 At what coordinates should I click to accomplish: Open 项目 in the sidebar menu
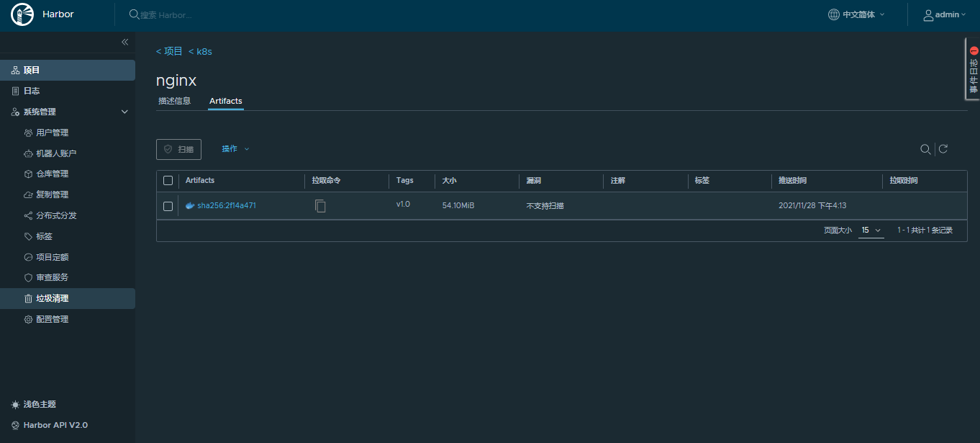(x=68, y=70)
